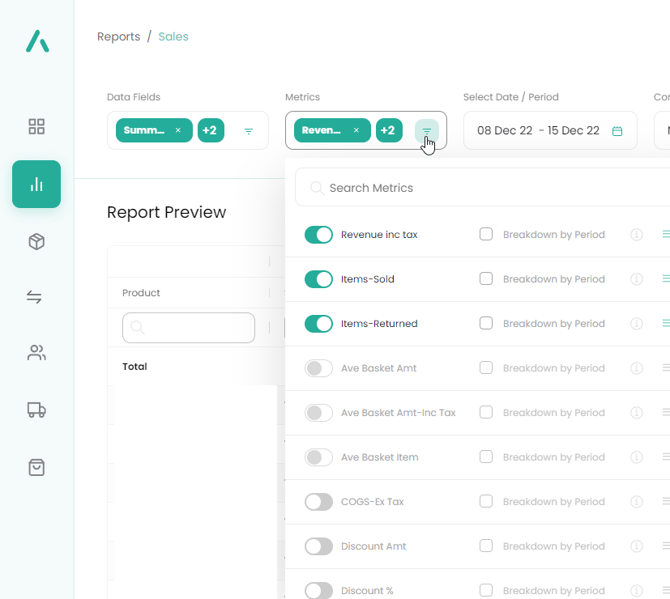670x599 pixels.
Task: Turn off the Items-Returned toggle
Action: tap(318, 324)
